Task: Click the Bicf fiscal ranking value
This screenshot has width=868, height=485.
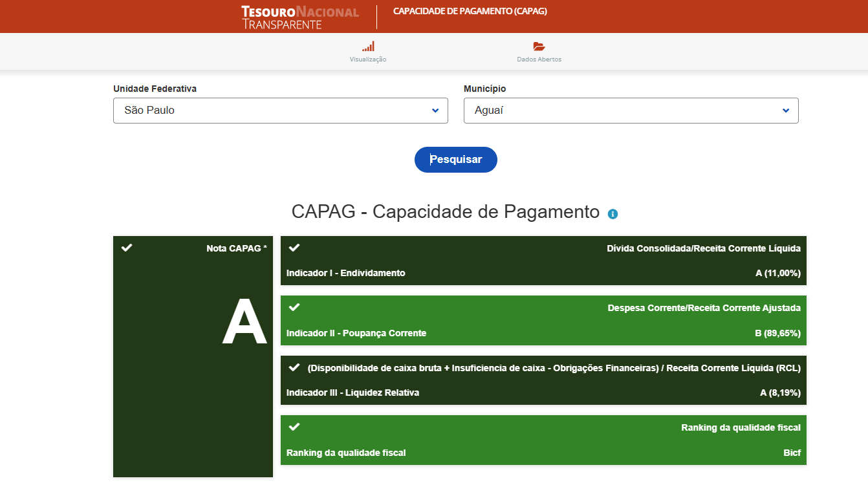Action: click(x=792, y=453)
